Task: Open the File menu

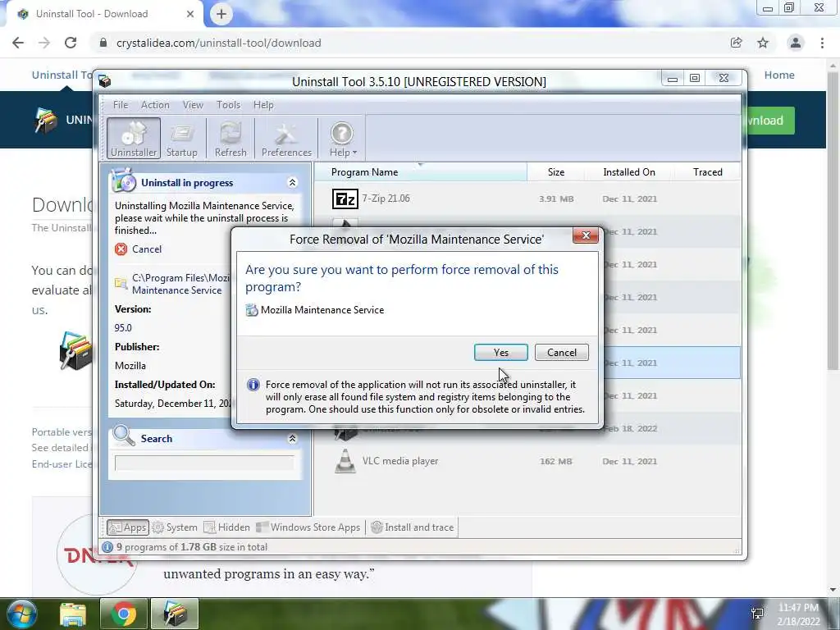Action: 120,105
